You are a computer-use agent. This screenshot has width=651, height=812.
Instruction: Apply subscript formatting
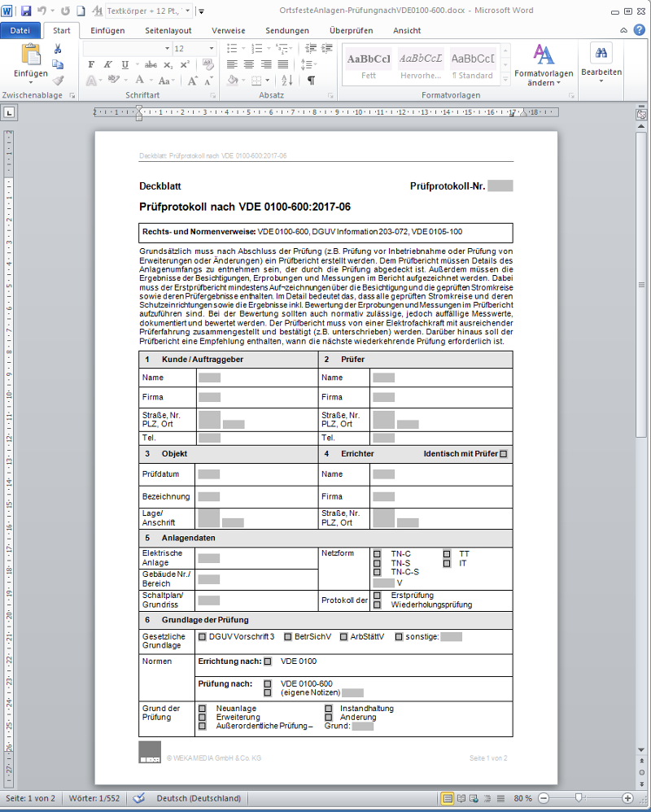[168, 64]
